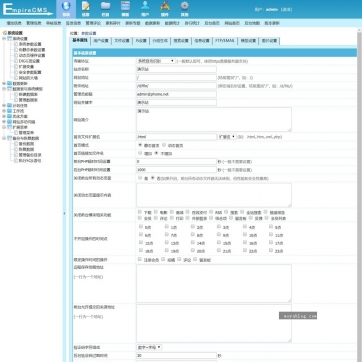
Task: Click the 网站多访问端 folder icon in the tree
Action: point(9,122)
